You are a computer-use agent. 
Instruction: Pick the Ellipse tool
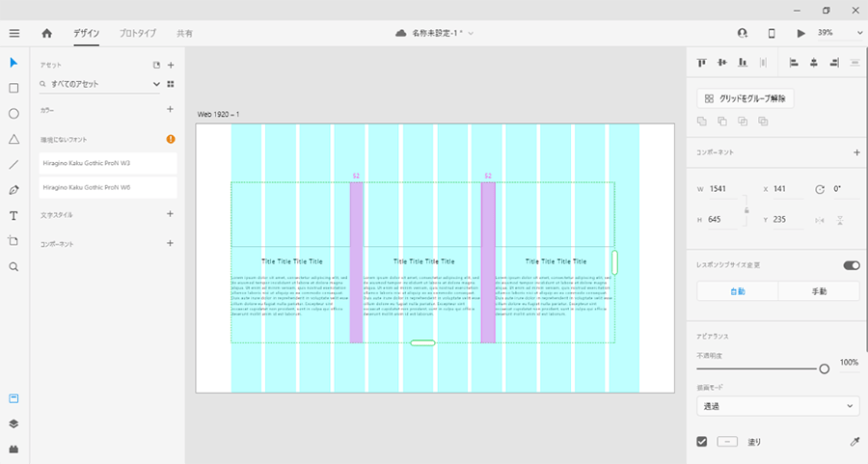(14, 114)
